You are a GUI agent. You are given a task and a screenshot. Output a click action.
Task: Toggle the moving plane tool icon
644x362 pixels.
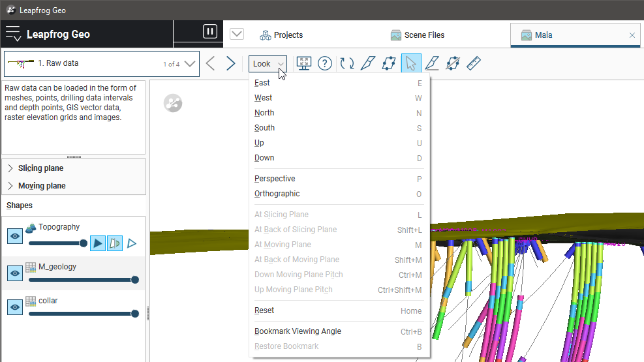pyautogui.click(x=453, y=63)
